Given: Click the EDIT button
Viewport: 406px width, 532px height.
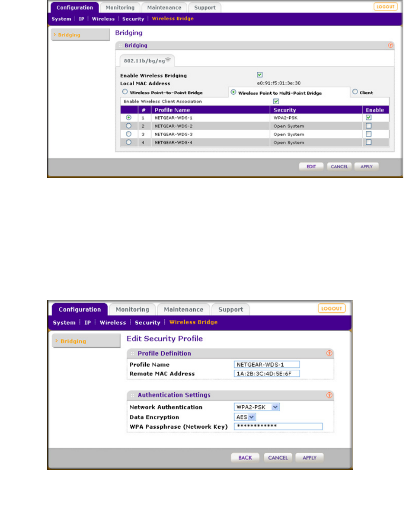Looking at the screenshot, I should coord(311,167).
